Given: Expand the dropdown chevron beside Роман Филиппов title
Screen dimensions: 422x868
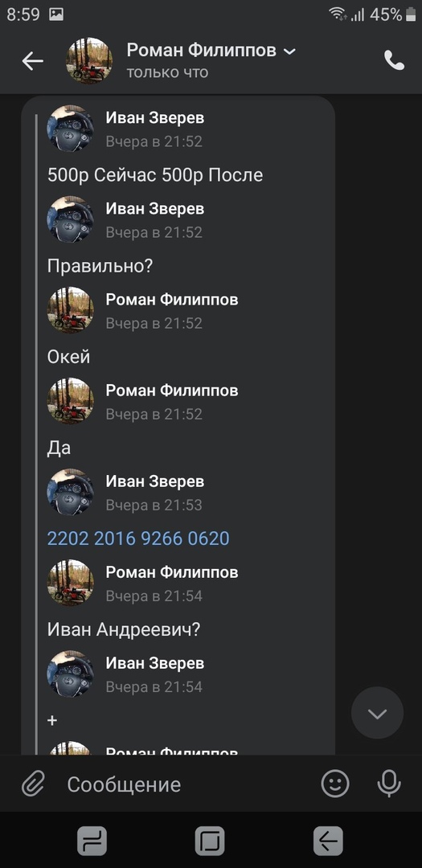Looking at the screenshot, I should pos(289,51).
